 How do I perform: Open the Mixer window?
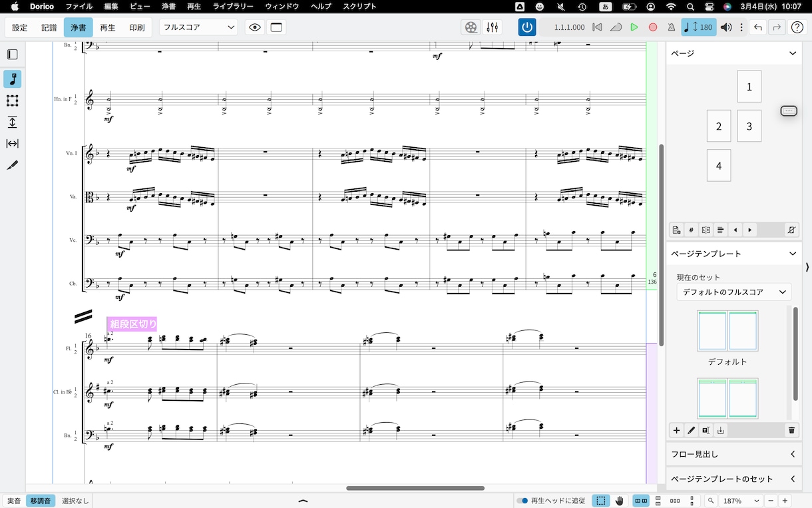coord(493,27)
